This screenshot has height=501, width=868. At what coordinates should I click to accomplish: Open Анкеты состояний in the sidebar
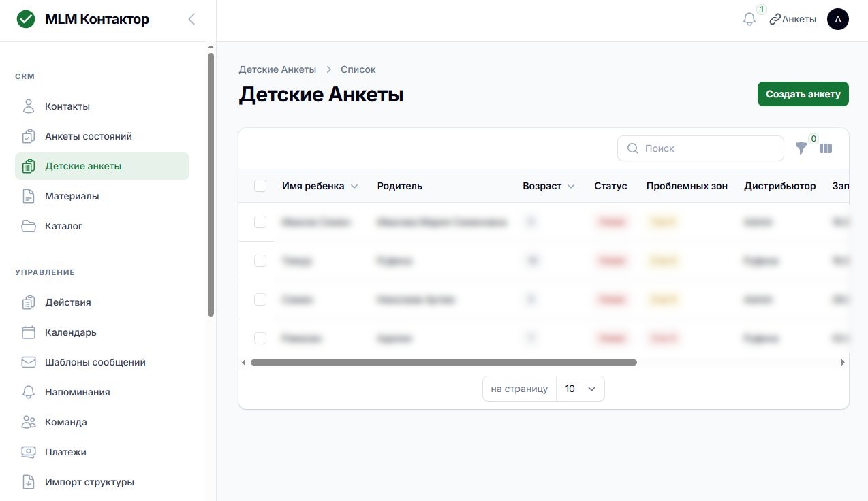click(x=102, y=136)
